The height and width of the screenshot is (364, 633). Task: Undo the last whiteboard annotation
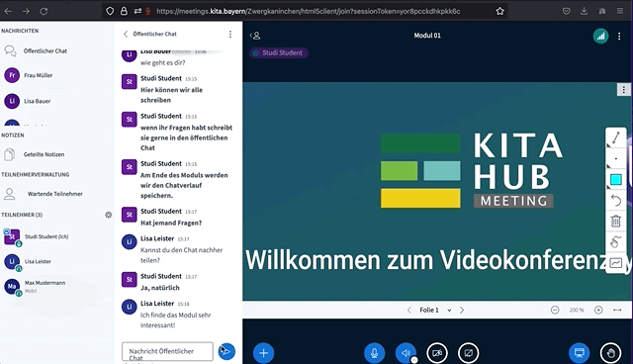point(615,200)
